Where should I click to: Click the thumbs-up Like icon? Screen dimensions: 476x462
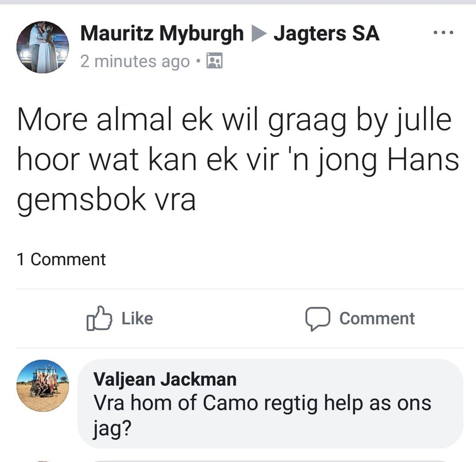(x=99, y=318)
